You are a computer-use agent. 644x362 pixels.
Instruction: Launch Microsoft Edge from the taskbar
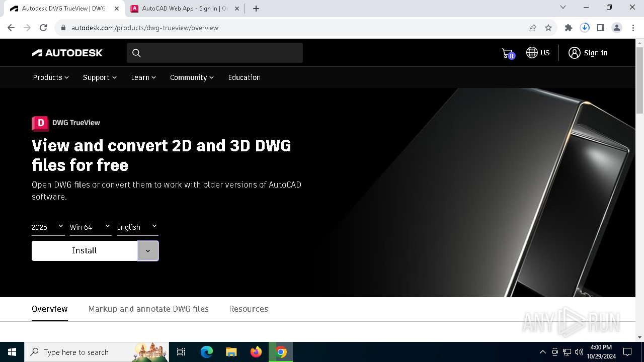click(x=207, y=352)
